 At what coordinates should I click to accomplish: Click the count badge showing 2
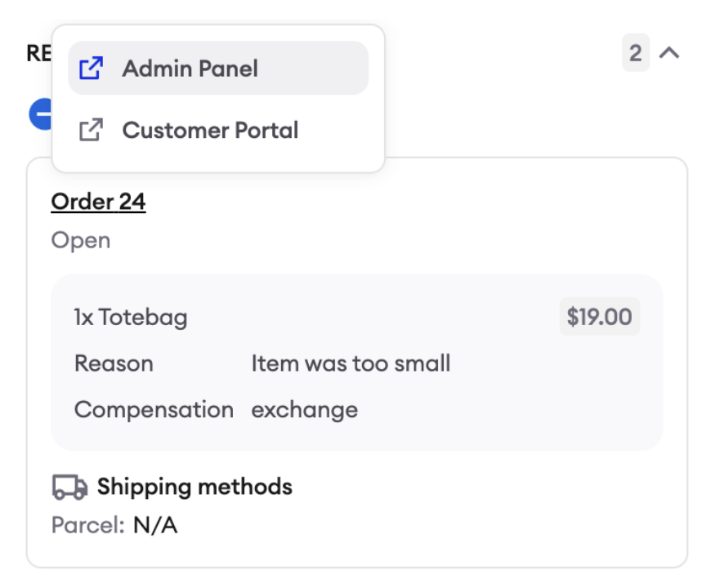(x=636, y=52)
